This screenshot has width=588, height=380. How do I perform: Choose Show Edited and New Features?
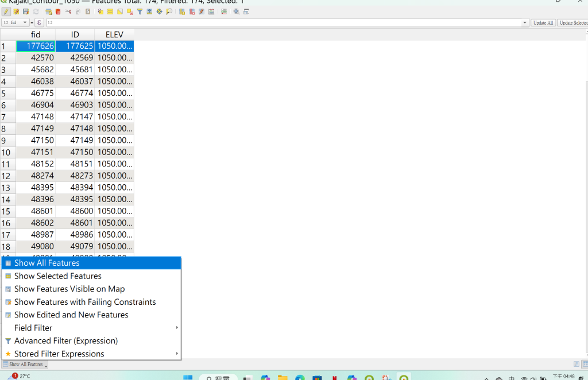pos(91,315)
